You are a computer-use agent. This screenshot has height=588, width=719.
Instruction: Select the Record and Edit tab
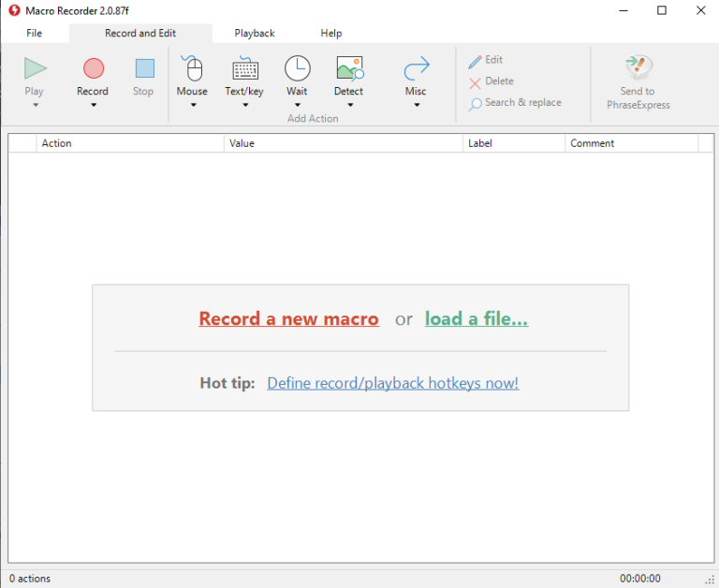(140, 33)
